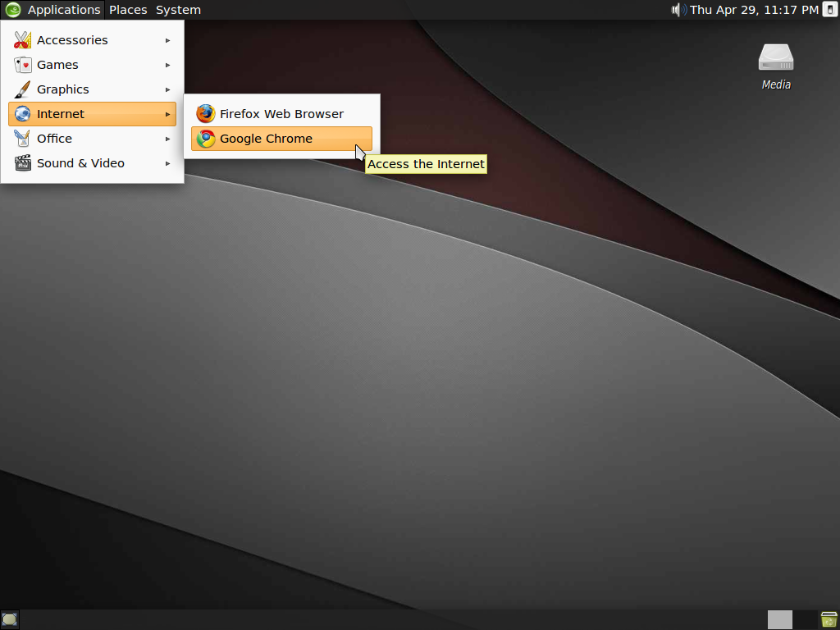Expand the Internet submenu arrow
This screenshot has height=630, width=840.
[167, 114]
